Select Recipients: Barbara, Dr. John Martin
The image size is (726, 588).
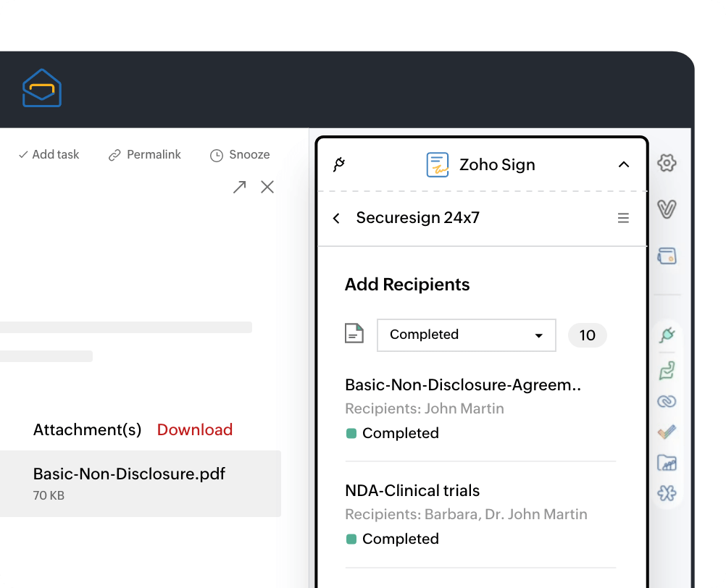(467, 514)
